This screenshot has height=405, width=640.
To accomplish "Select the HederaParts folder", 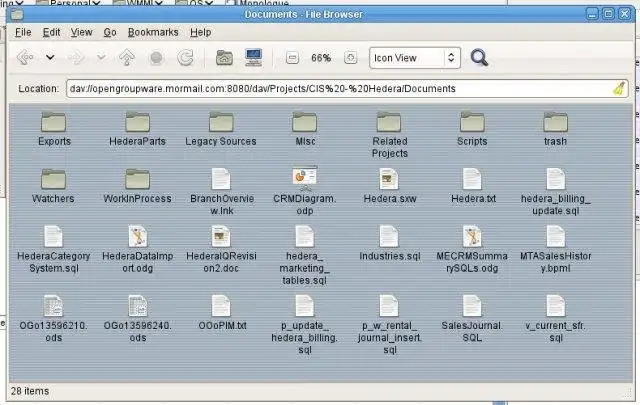I will pos(138,129).
